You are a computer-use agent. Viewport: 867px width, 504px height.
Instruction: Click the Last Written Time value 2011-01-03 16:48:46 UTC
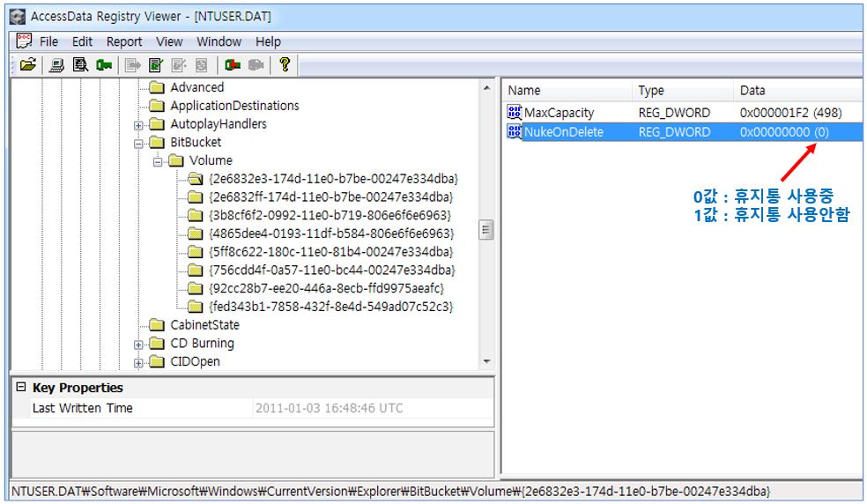(x=329, y=408)
